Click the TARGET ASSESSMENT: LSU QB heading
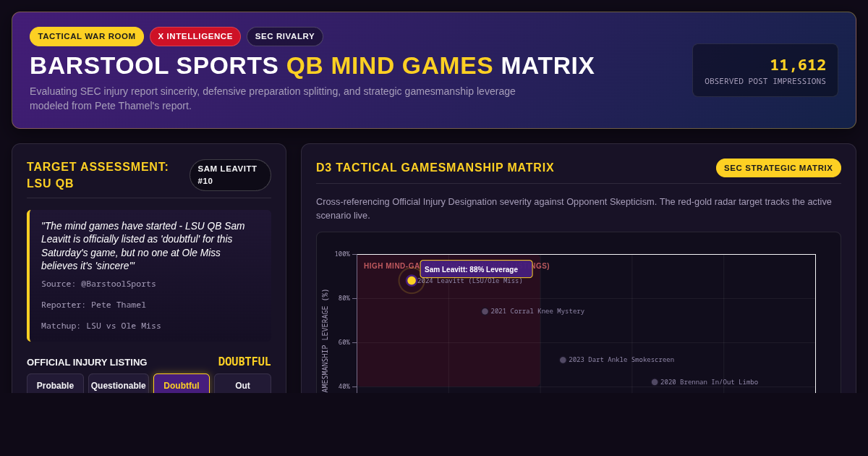This screenshot has width=868, height=456. [98, 175]
